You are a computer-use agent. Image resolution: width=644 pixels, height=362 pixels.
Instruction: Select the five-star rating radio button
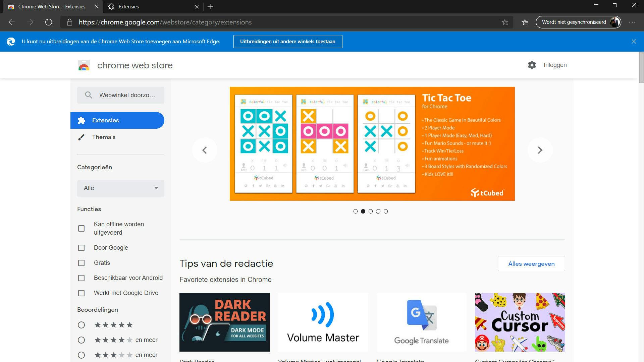(81, 325)
